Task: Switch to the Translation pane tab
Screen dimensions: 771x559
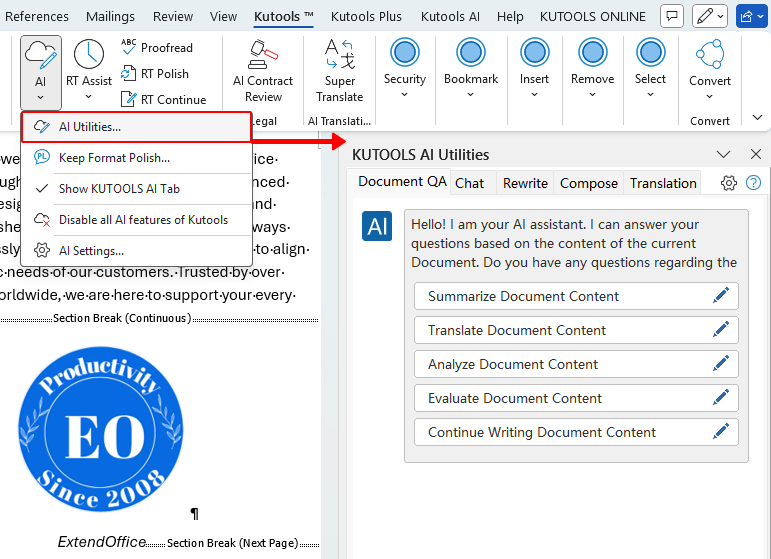Action: click(663, 183)
